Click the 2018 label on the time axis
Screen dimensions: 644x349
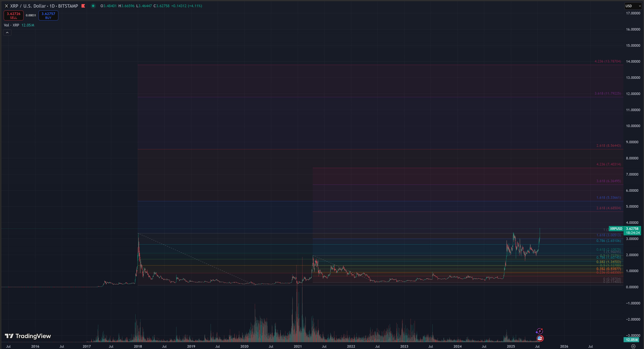[138, 346]
